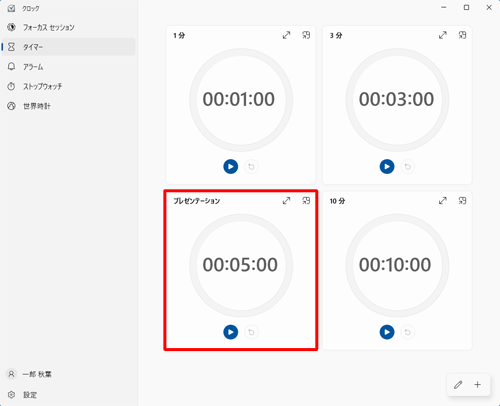Start the プレゼンテーション timer
The width and height of the screenshot is (500, 406).
[231, 332]
